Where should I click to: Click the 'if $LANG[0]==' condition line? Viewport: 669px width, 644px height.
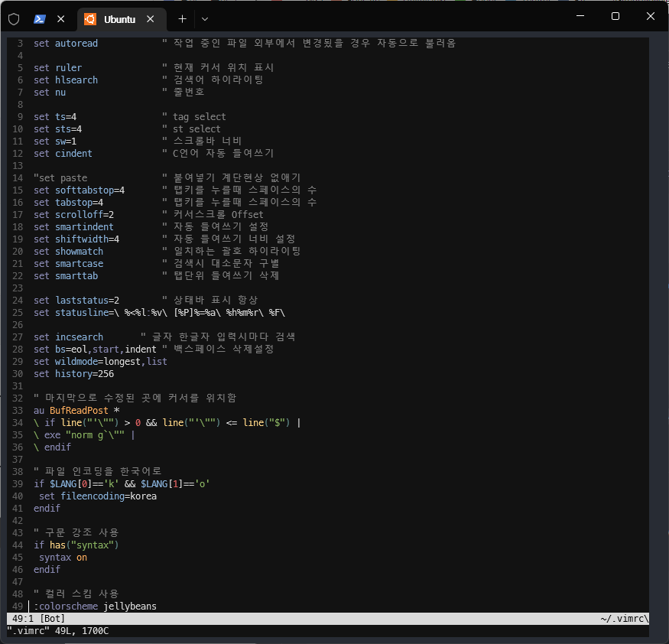coord(122,484)
